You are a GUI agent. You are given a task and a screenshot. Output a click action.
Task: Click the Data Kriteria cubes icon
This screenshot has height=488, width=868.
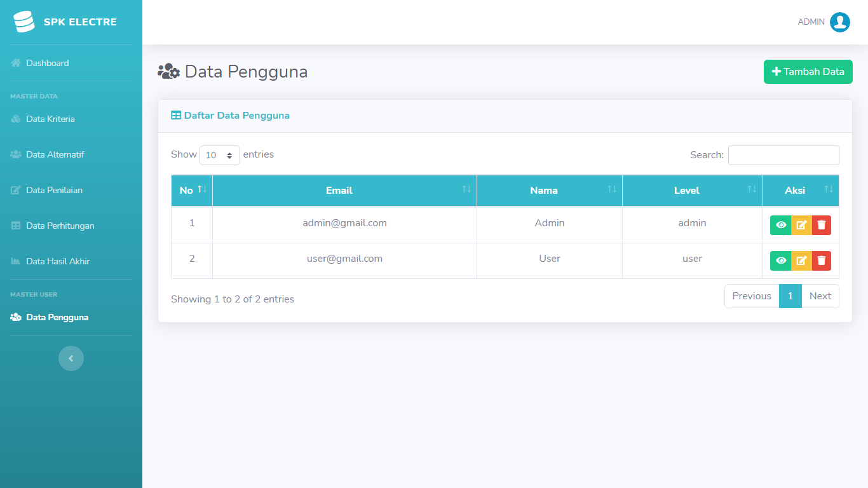[16, 119]
